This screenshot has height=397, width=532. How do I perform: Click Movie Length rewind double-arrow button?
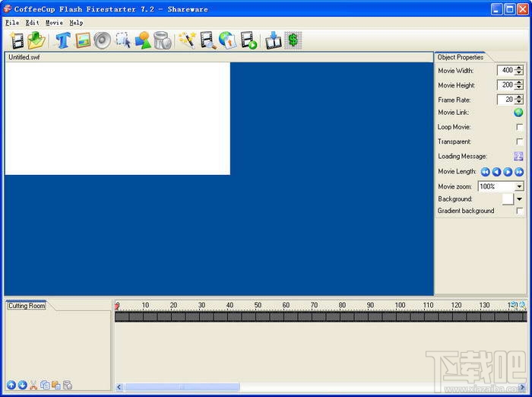point(486,172)
